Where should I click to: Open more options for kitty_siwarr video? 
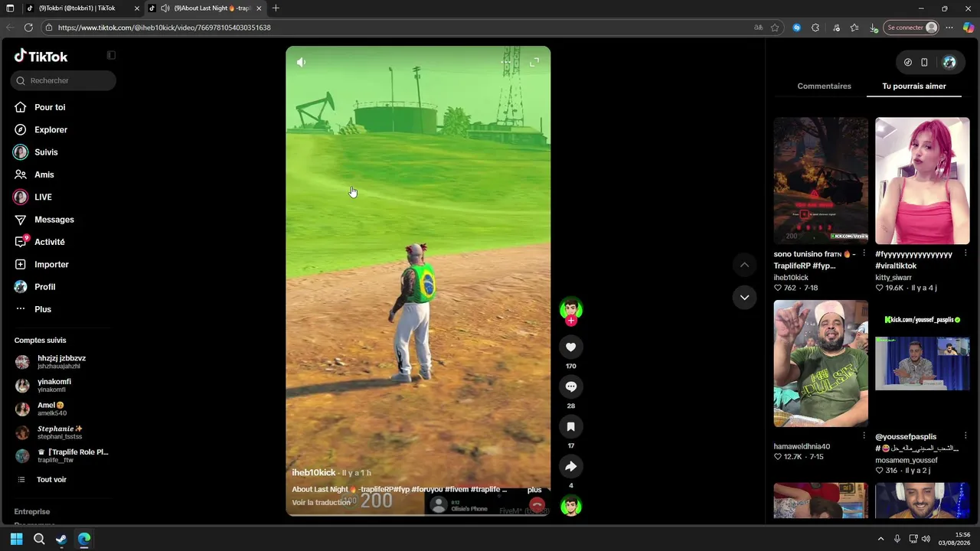(965, 253)
